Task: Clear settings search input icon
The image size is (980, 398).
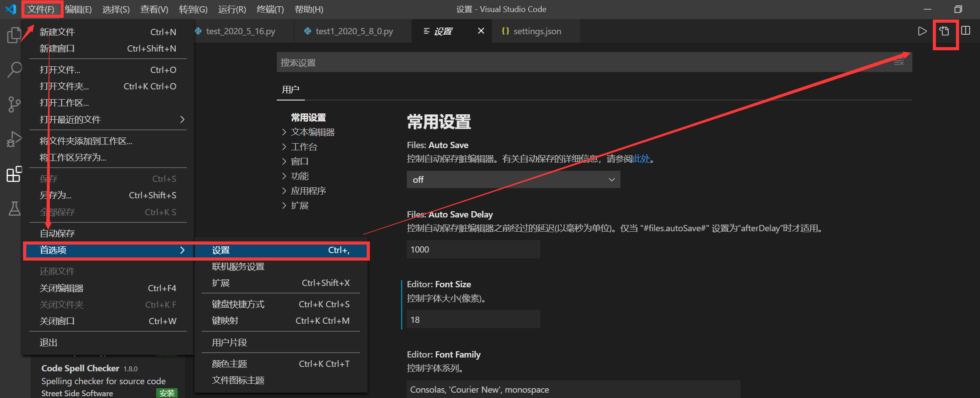Action: click(899, 63)
